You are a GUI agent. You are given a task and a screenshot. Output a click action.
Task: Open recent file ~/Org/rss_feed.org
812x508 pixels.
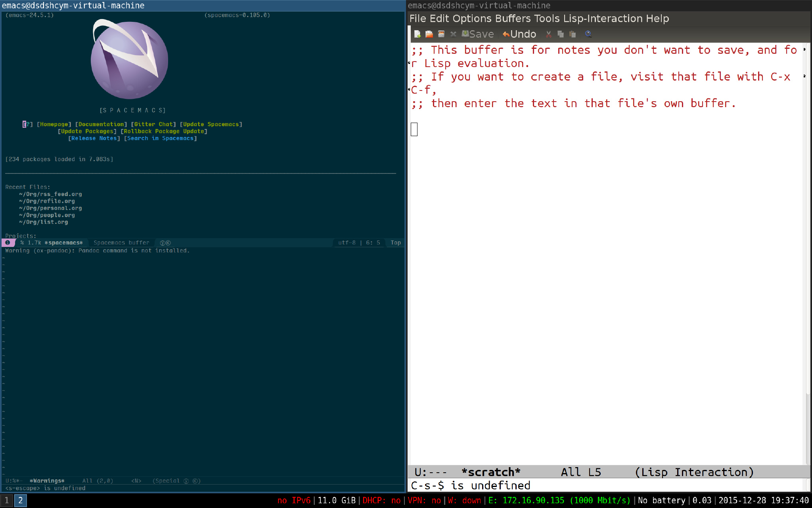50,194
